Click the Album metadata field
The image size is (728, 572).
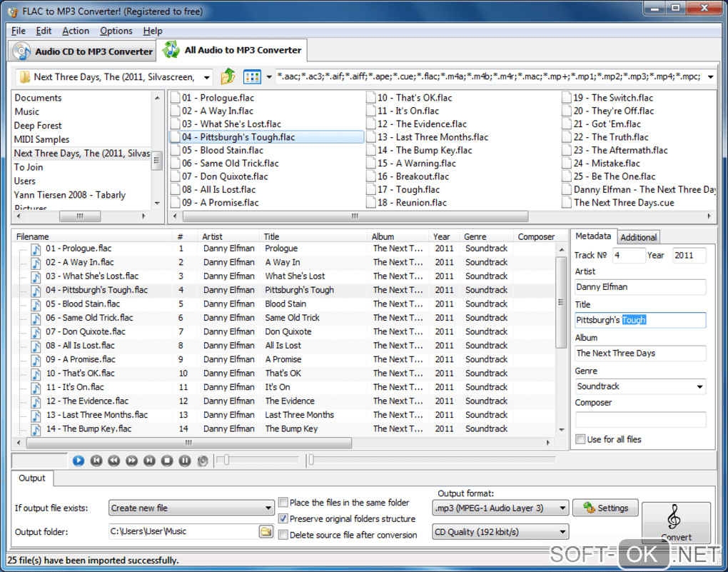[640, 353]
